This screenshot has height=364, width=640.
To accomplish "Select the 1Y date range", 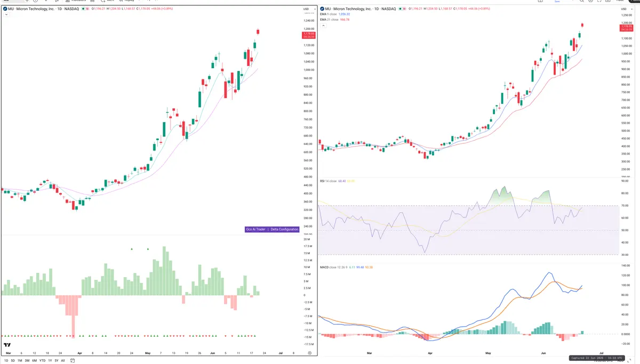I will [50, 360].
